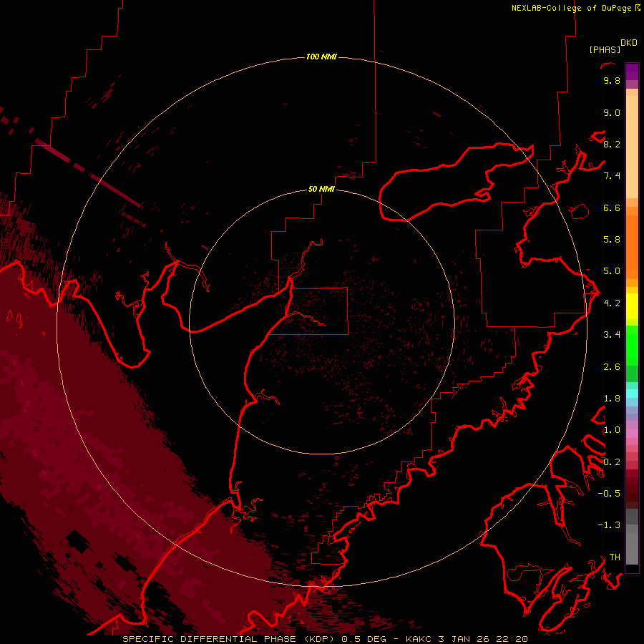This screenshot has height=644, width=644.
Task: Pick the pink band of the color bar
Action: (x=632, y=434)
